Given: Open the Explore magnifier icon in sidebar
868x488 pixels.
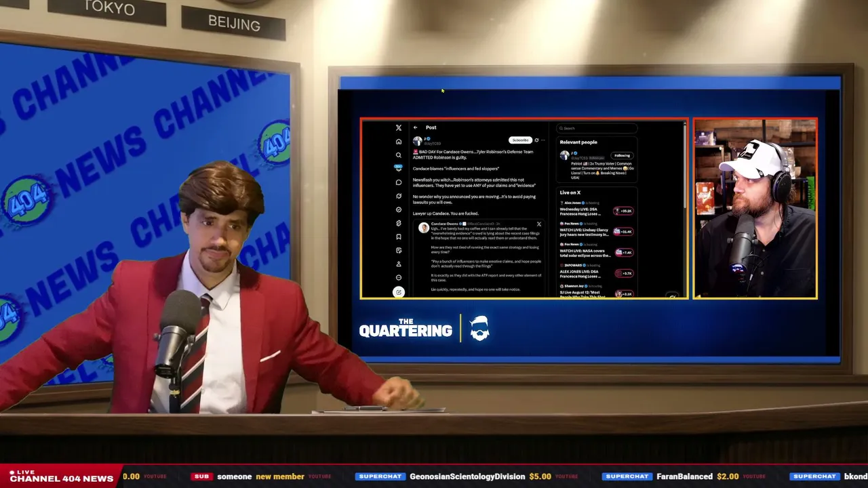Looking at the screenshot, I should coord(399,155).
